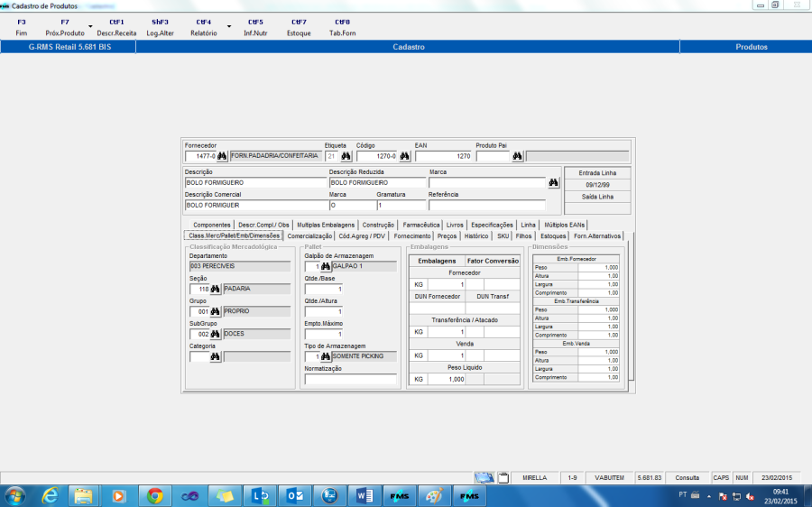The width and height of the screenshot is (812, 507).
Task: Open the SubGrupo lookup binoculars icon
Action: 216,334
